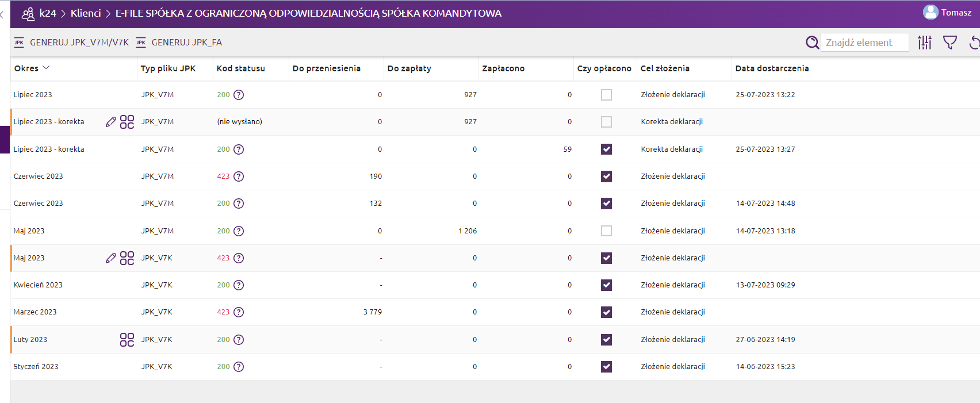Click status help icon for Styczeń 2023
This screenshot has height=403, width=980.
coord(239,367)
